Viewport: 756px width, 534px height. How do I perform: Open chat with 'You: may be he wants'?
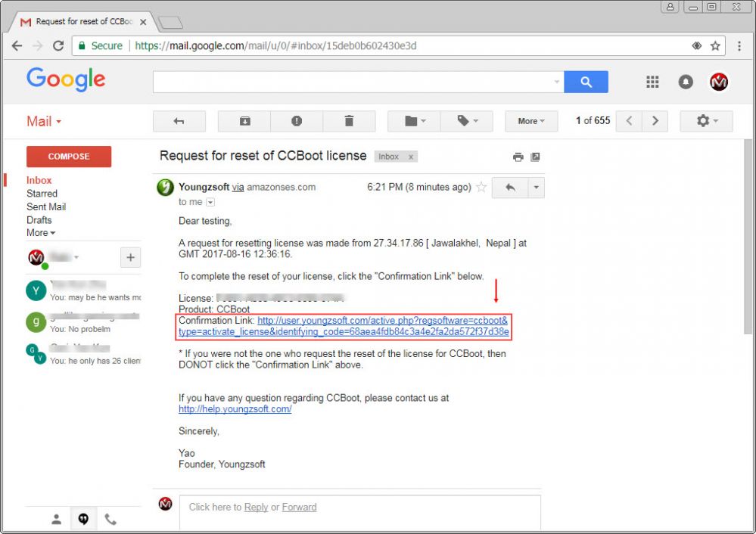coord(83,290)
